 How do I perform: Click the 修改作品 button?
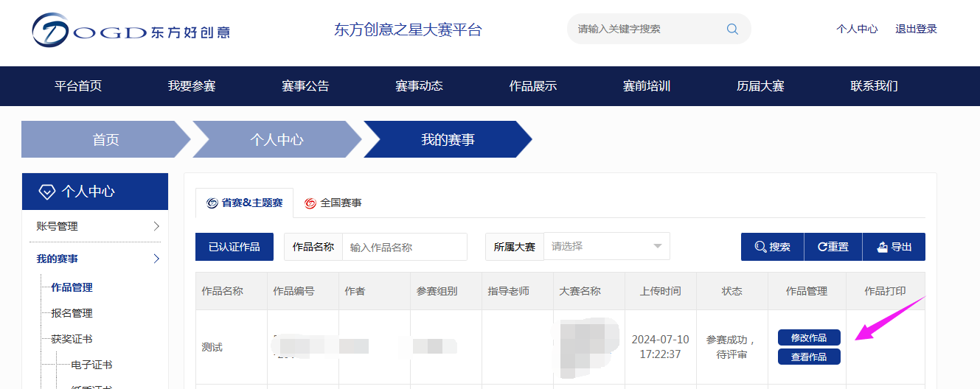[808, 337]
